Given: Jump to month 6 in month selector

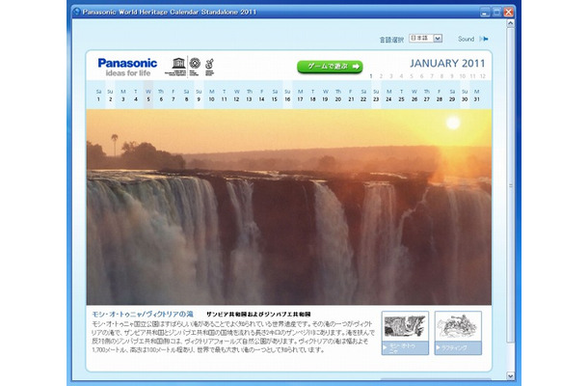Looking at the screenshot, I should (422, 75).
